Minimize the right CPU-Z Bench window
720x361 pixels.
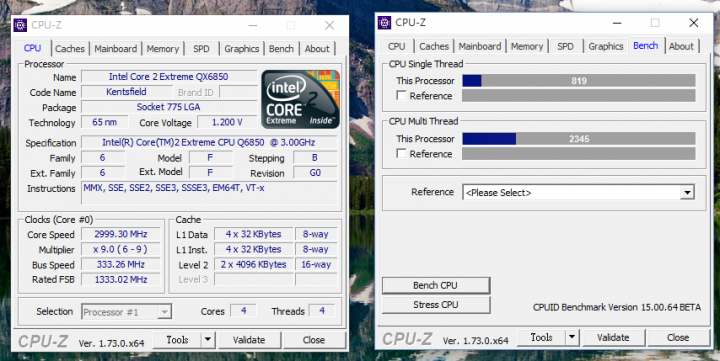coord(617,23)
